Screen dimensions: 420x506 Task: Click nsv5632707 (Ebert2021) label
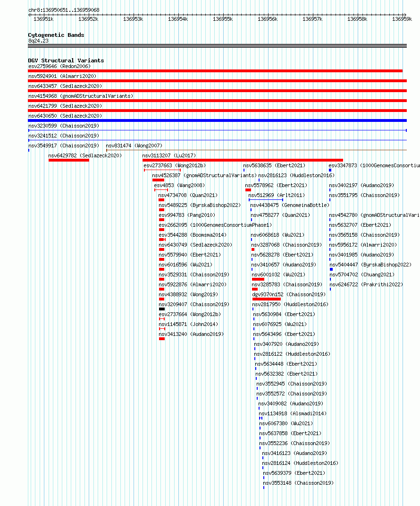360,225
